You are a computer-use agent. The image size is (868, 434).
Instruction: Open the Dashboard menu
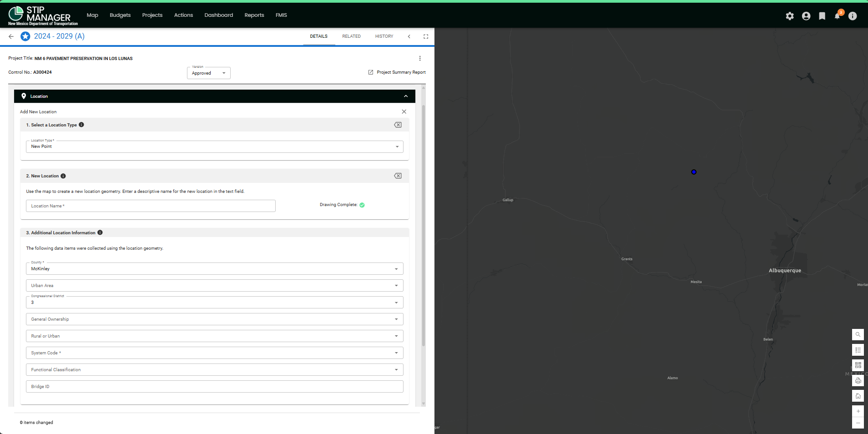point(218,15)
